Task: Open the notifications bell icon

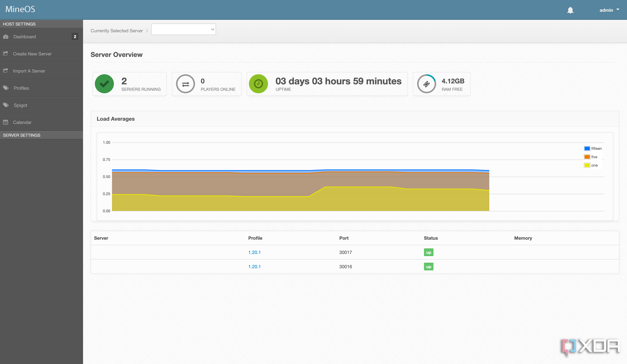Action: pos(570,10)
